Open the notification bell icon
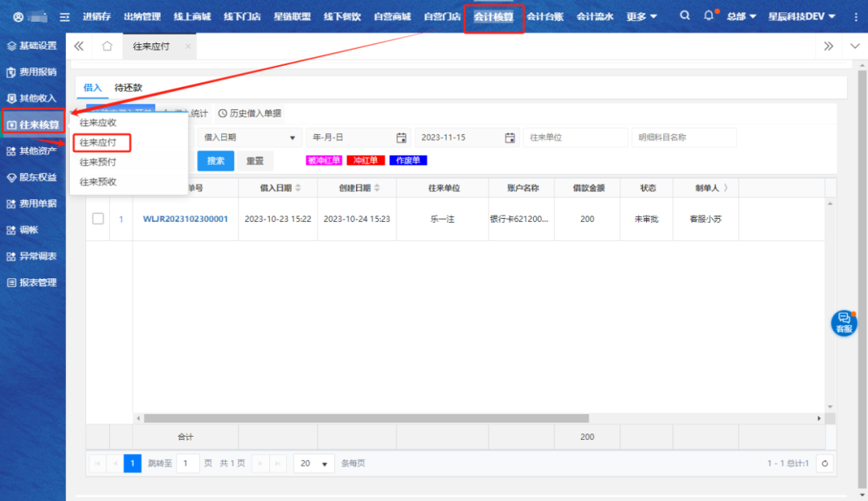The image size is (868, 501). (x=708, y=16)
